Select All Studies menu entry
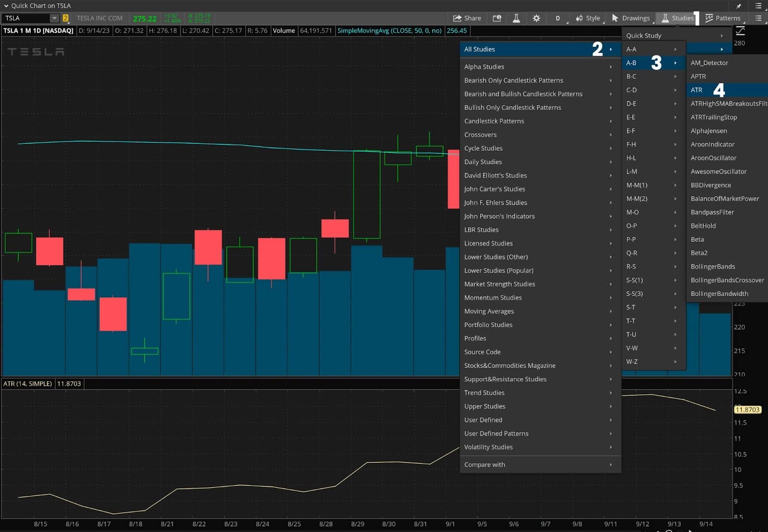The width and height of the screenshot is (768, 532). pos(540,49)
